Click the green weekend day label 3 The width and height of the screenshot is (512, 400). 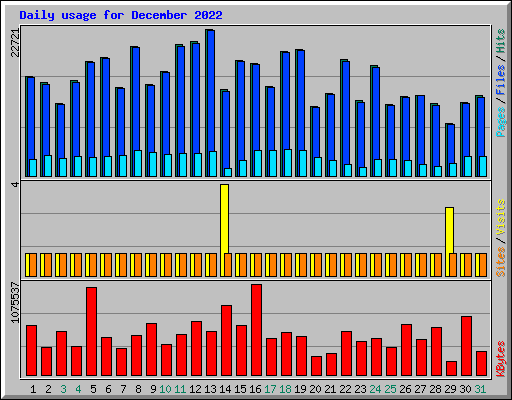[63, 389]
